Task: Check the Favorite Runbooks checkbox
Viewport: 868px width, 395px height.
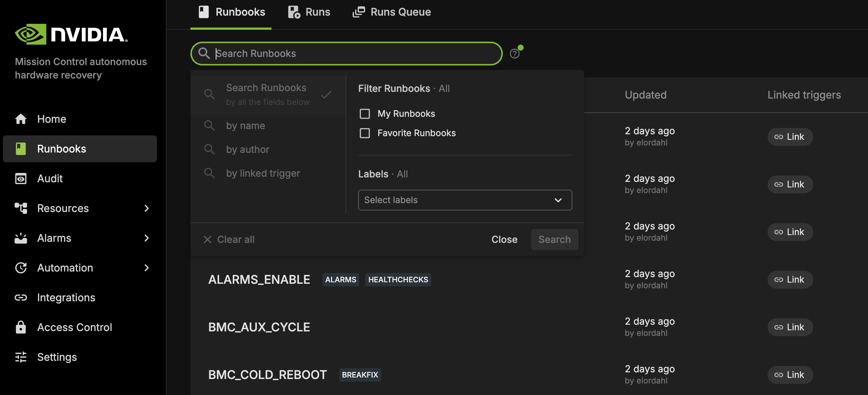Action: (365, 133)
